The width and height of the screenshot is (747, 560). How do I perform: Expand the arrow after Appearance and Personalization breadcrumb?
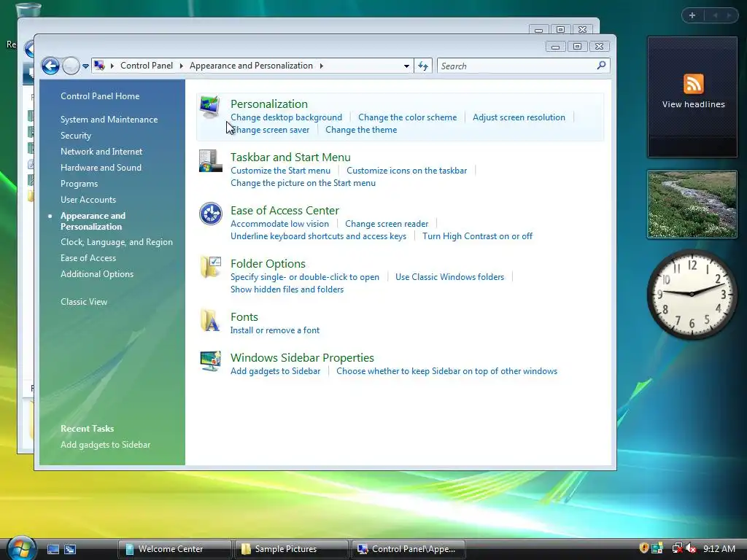(322, 66)
